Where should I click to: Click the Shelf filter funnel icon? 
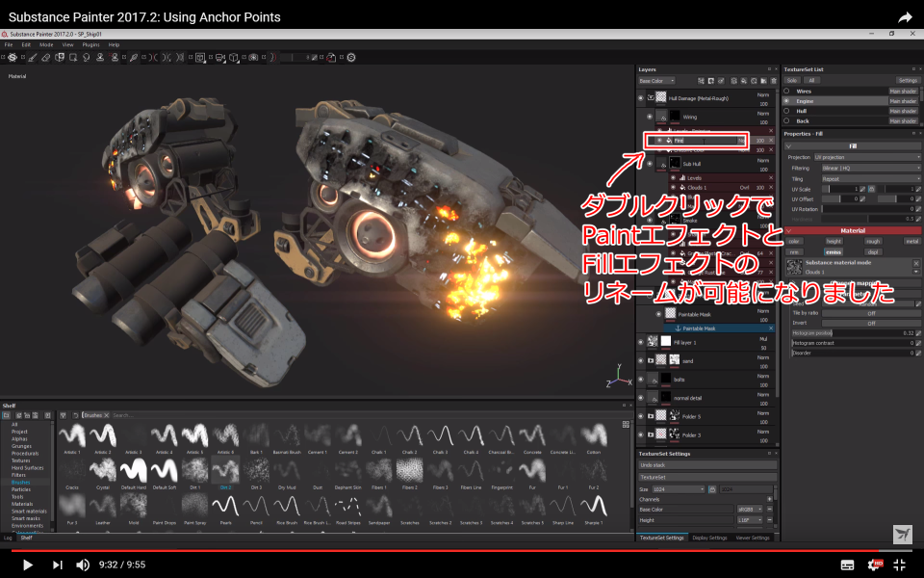click(x=64, y=415)
